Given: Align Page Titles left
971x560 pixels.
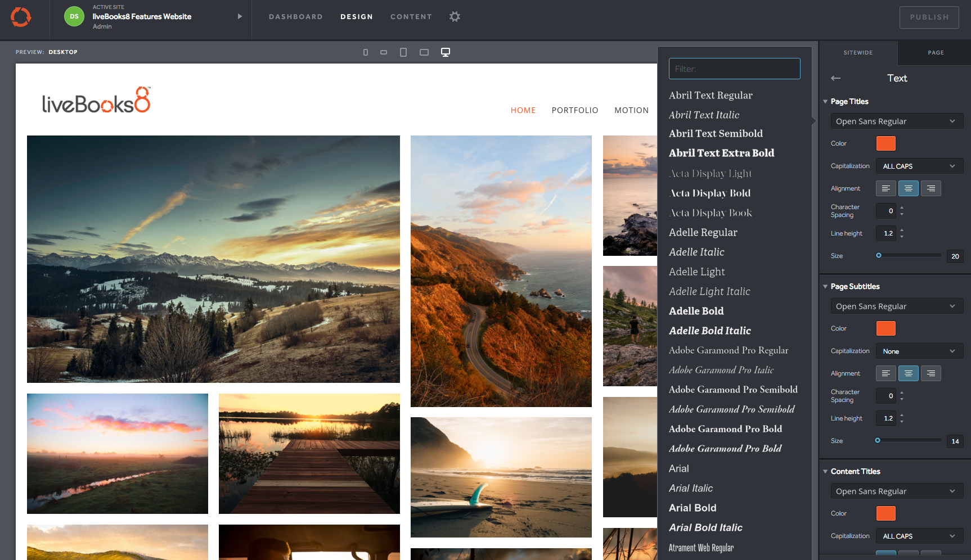Looking at the screenshot, I should click(886, 188).
